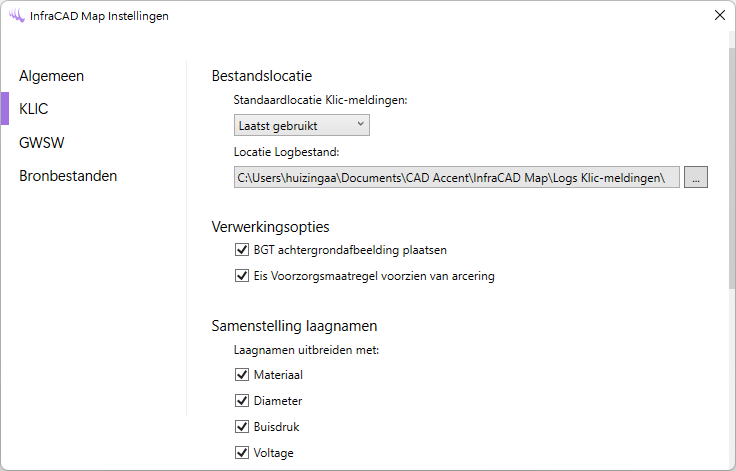Select the KLIC settings section
The width and height of the screenshot is (736, 471).
coord(34,109)
